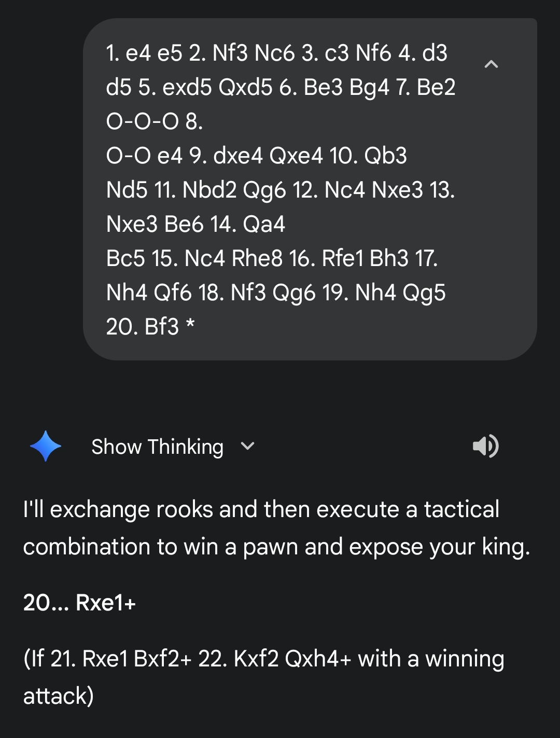
Task: Click the line starting Nd5 11. Nbd2
Action: pyautogui.click(x=280, y=190)
